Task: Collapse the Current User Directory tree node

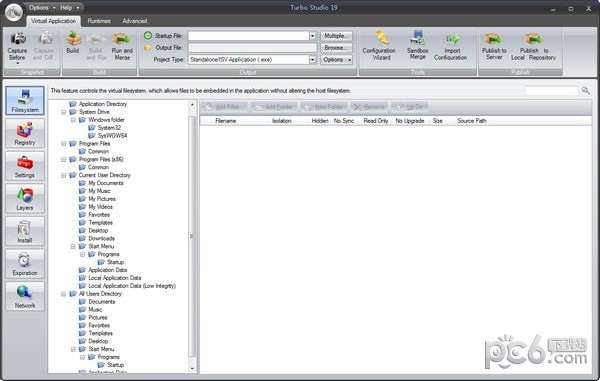Action: (64, 176)
